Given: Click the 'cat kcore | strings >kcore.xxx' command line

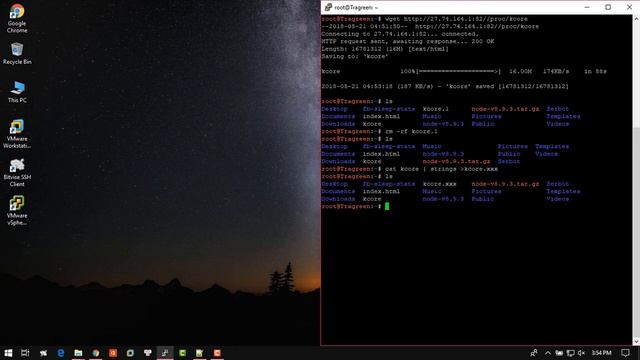Looking at the screenshot, I should click(441, 169).
